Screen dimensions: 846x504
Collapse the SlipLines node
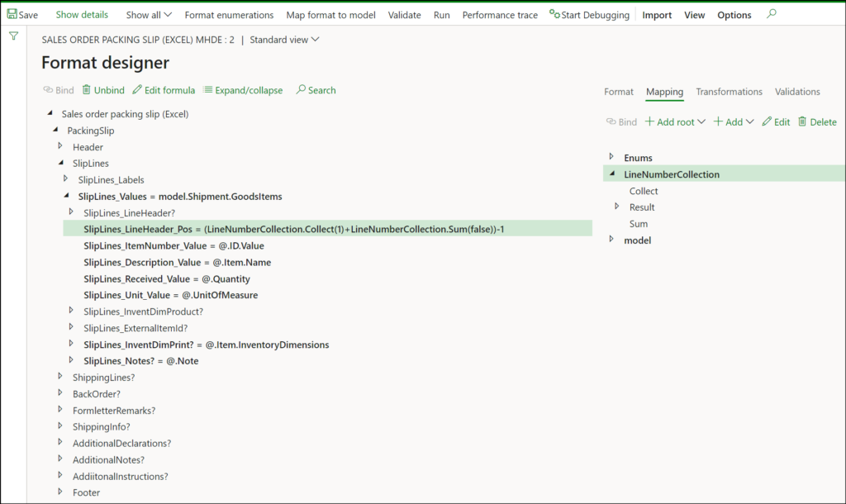61,163
